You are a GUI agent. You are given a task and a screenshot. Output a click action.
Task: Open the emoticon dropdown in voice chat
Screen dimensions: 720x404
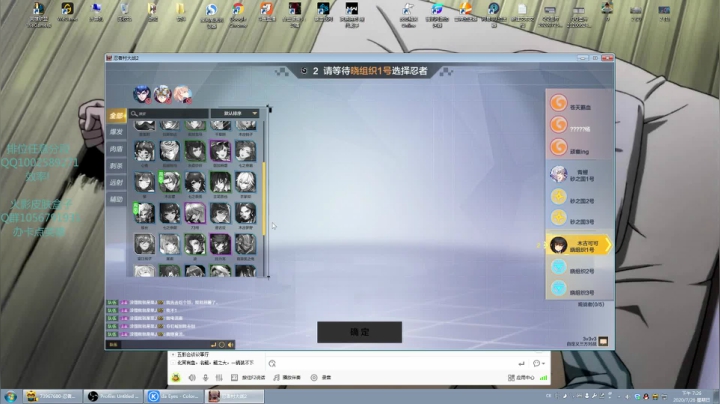coord(539,363)
